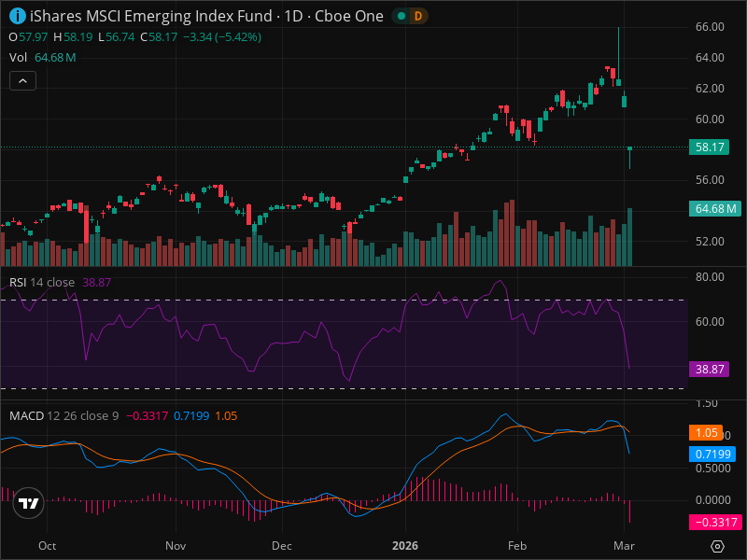747x560 pixels.
Task: Click the orange D delayed-data badge
Action: (417, 16)
